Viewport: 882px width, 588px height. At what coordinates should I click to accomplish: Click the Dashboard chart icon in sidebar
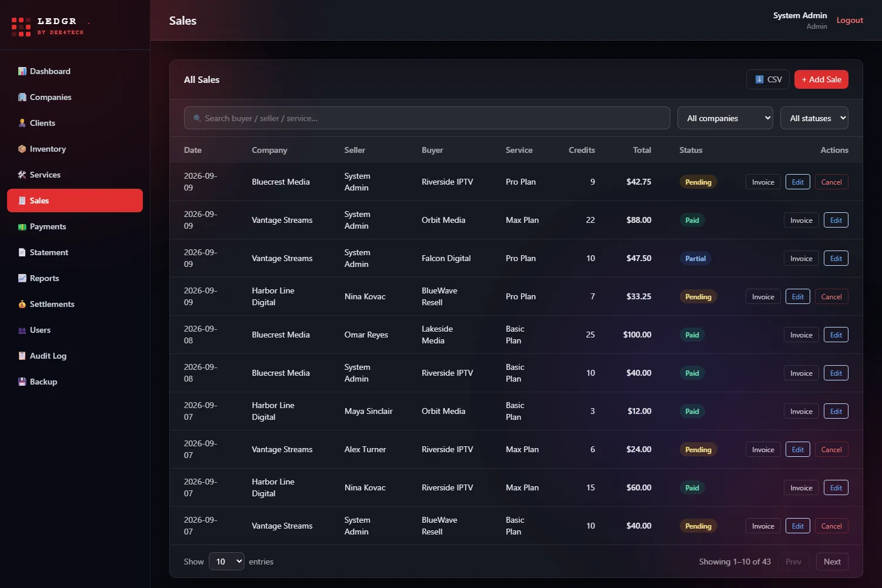pyautogui.click(x=22, y=71)
